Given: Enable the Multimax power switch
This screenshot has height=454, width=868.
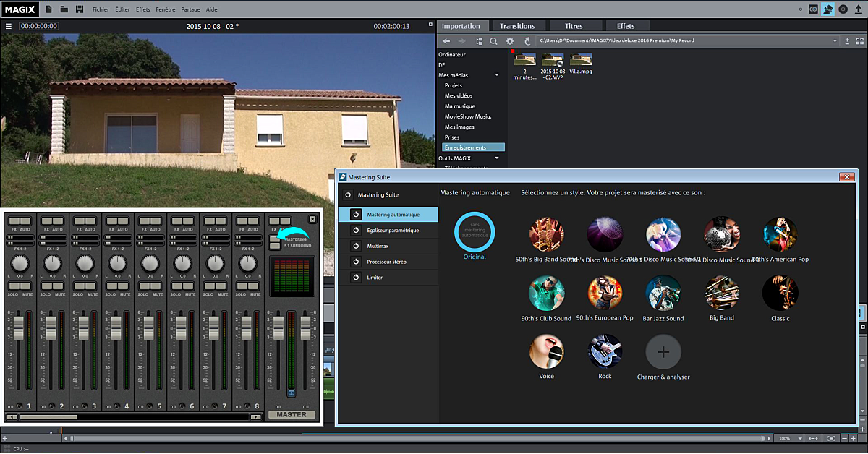Looking at the screenshot, I should point(355,246).
